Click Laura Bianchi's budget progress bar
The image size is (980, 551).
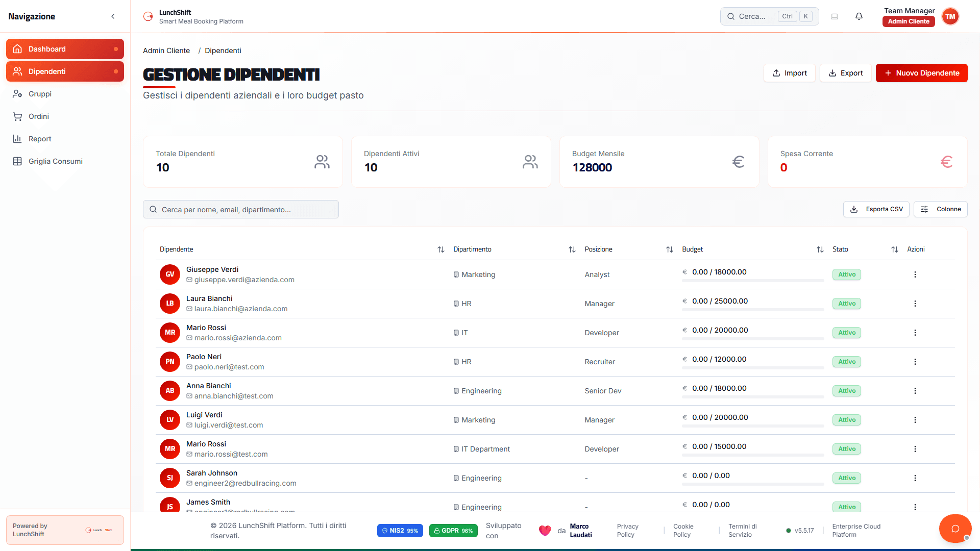coord(753,310)
